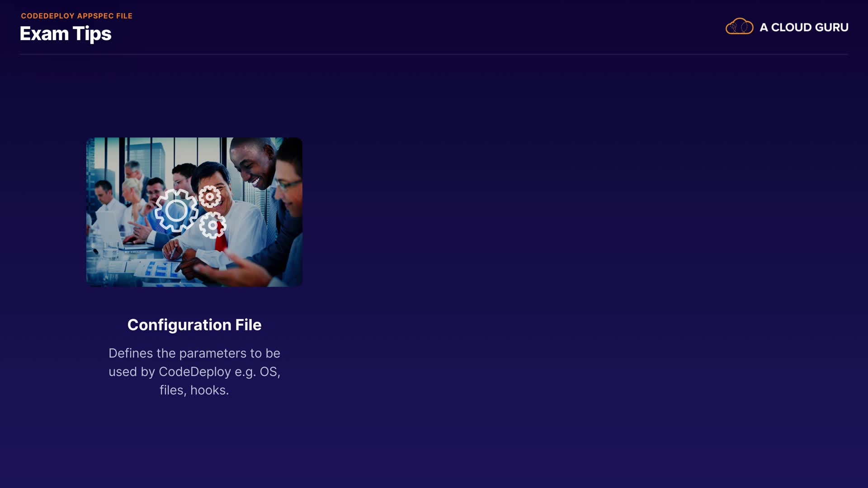Click the small upper gear icon

point(210,197)
